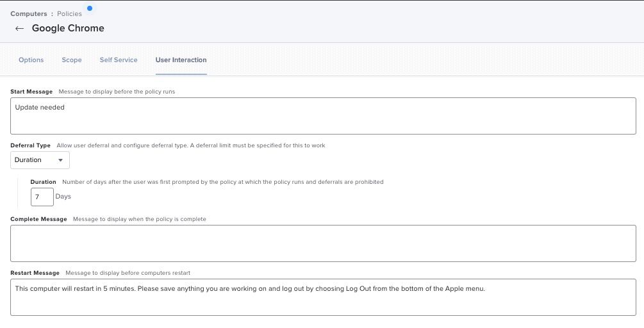
Task: Open the Deferral Type dropdown arrow
Action: (x=60, y=160)
